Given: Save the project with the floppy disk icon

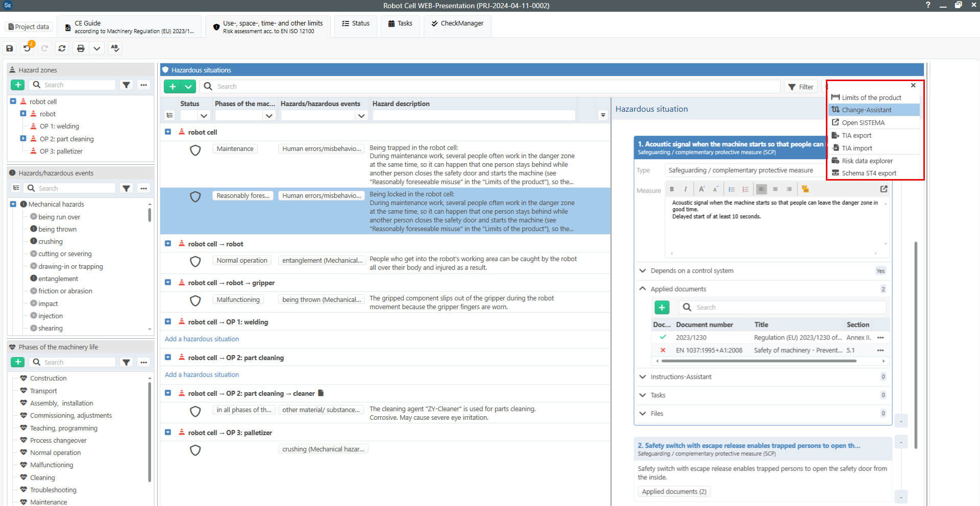Looking at the screenshot, I should coord(10,48).
